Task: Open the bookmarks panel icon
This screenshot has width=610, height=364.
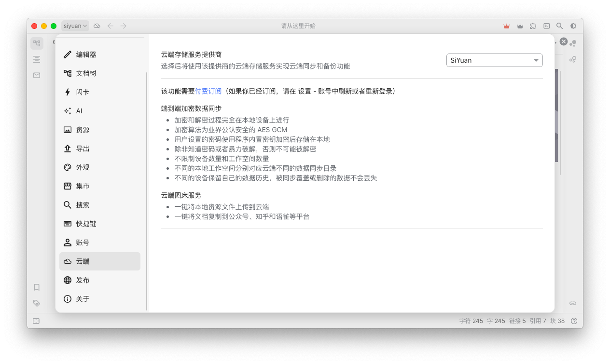Action: coord(37,287)
